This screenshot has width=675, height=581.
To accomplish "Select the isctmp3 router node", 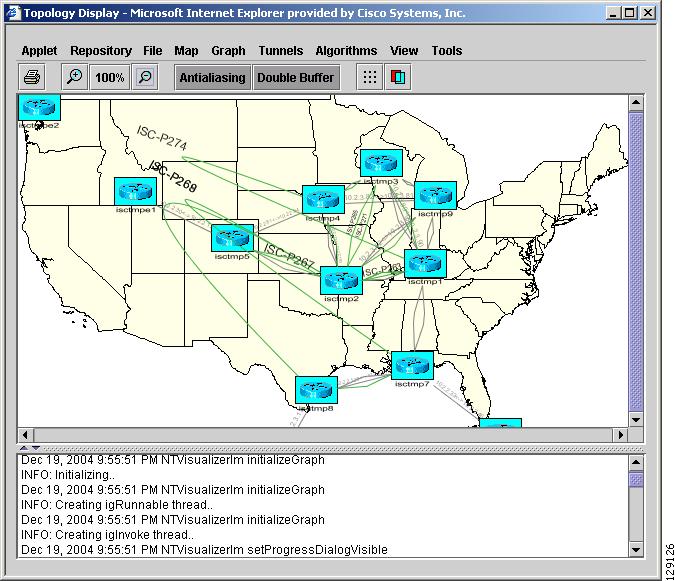I will (381, 163).
